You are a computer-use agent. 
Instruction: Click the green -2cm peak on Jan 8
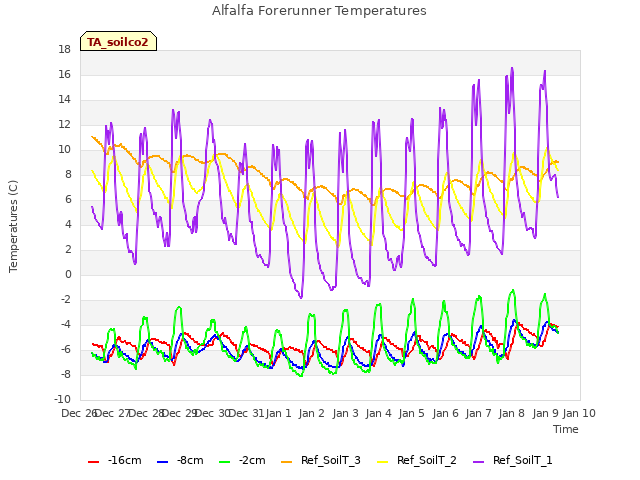513,290
